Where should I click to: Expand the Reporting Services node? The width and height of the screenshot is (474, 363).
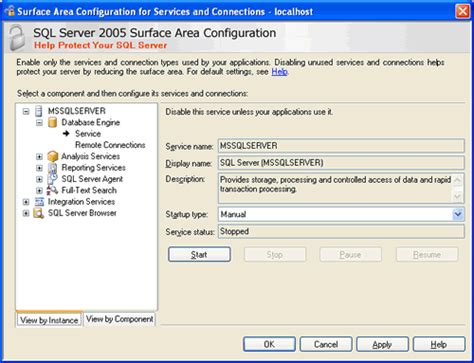39,168
